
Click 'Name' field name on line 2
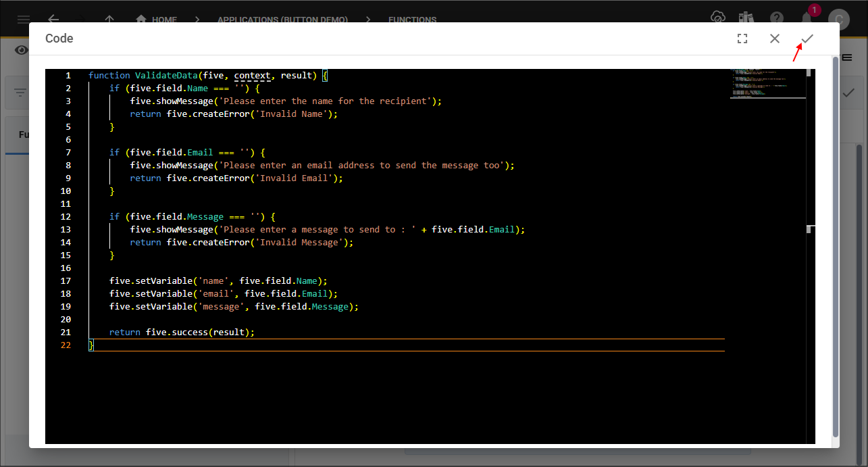click(198, 89)
